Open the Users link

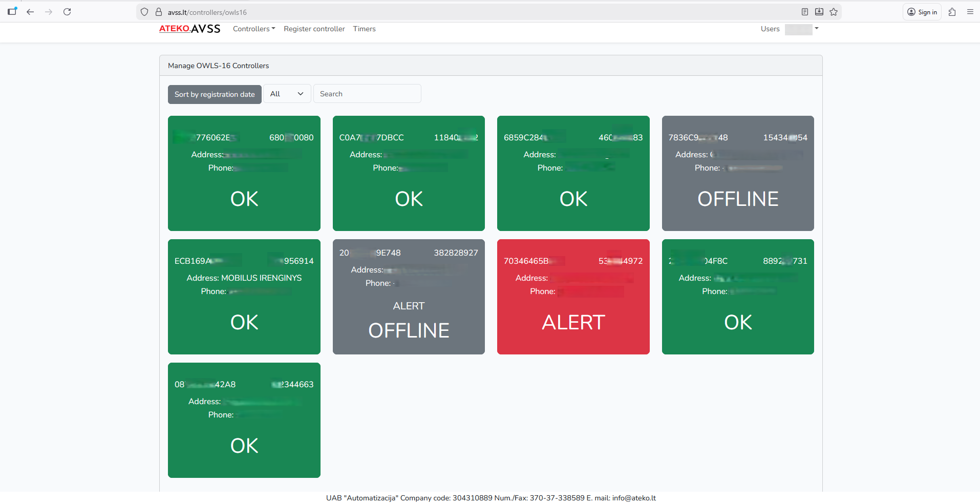click(x=770, y=29)
